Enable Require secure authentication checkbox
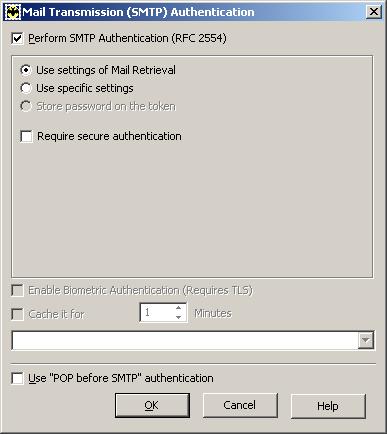387x434 pixels. tap(26, 136)
